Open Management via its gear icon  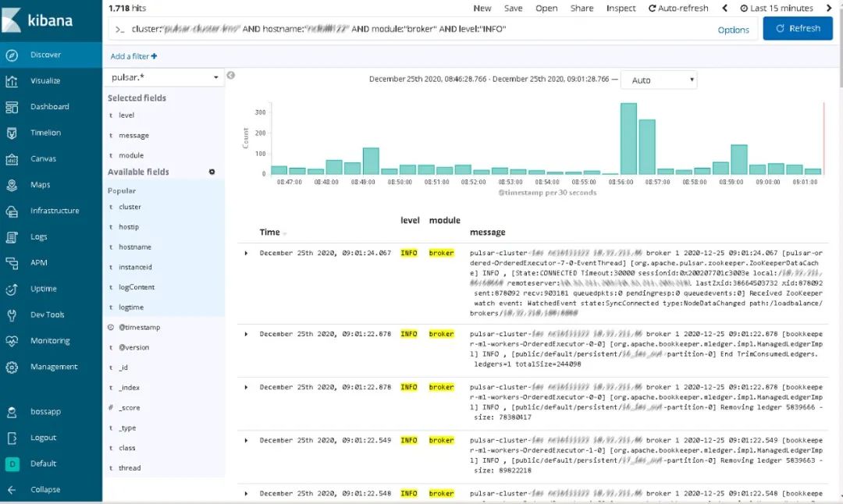12,367
